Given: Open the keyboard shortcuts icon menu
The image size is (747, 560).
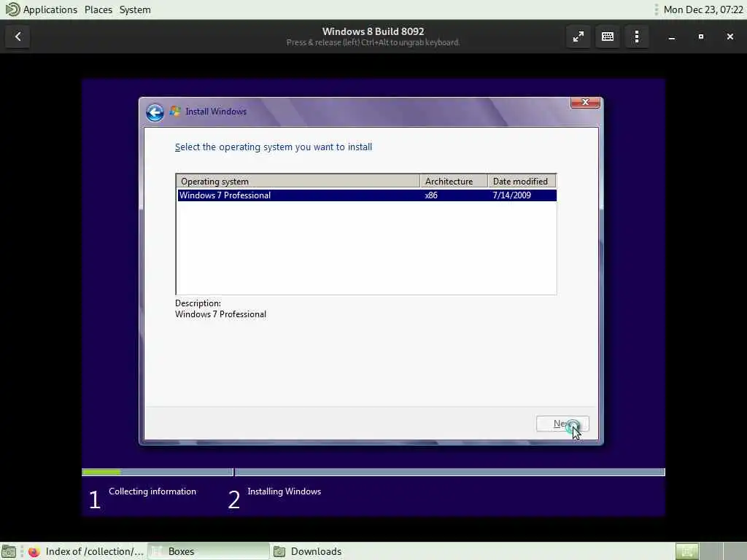Looking at the screenshot, I should coord(608,36).
